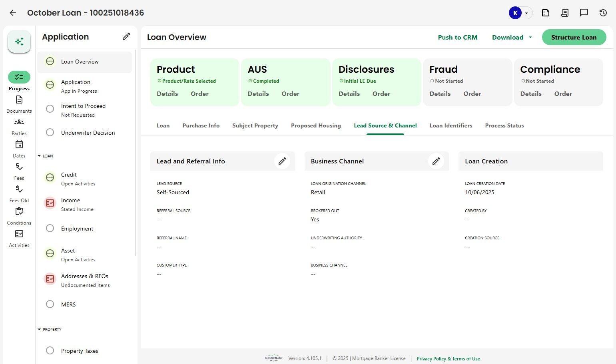Select the Employment status circle
The width and height of the screenshot is (616, 364).
[50, 228]
